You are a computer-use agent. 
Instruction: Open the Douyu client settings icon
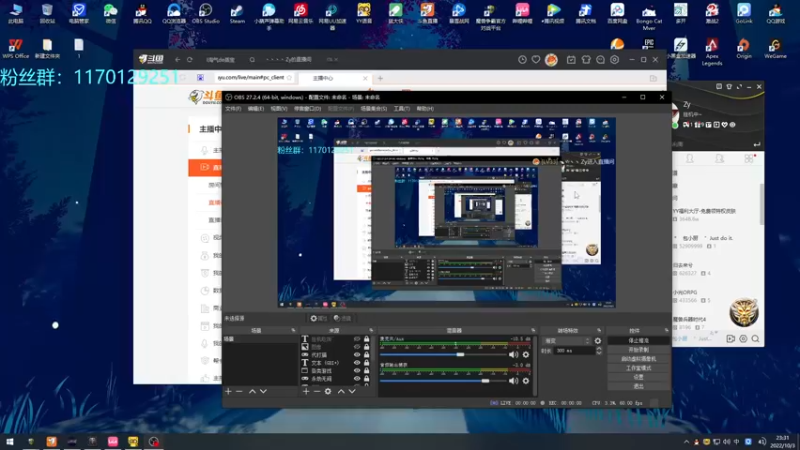[x=615, y=60]
